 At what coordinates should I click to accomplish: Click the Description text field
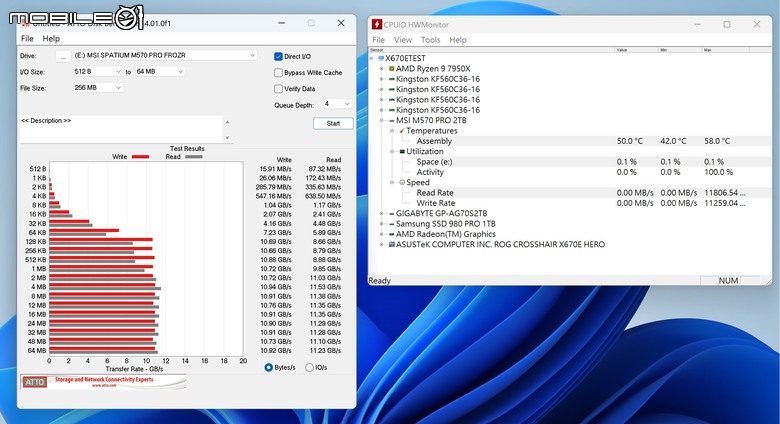(121, 129)
